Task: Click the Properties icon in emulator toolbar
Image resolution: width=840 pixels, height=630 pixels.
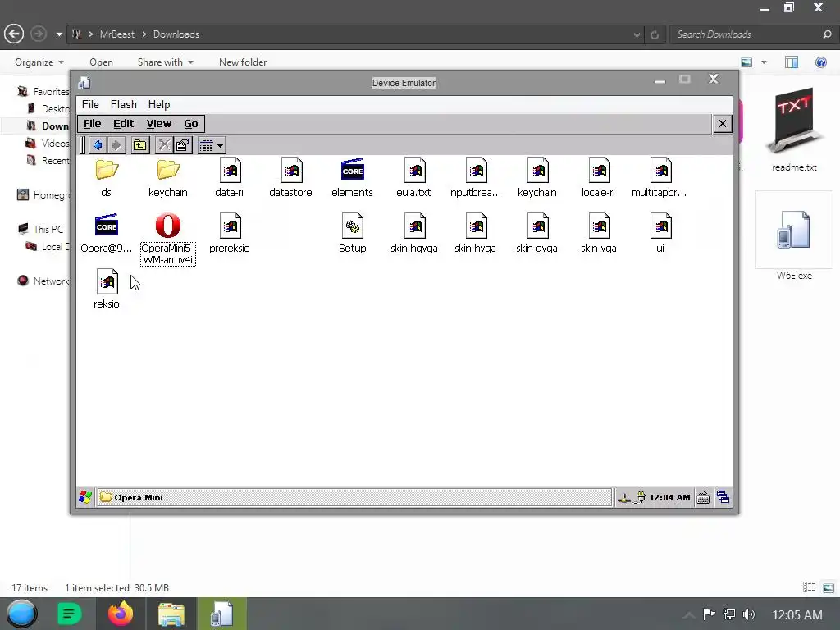Action: coord(183,145)
